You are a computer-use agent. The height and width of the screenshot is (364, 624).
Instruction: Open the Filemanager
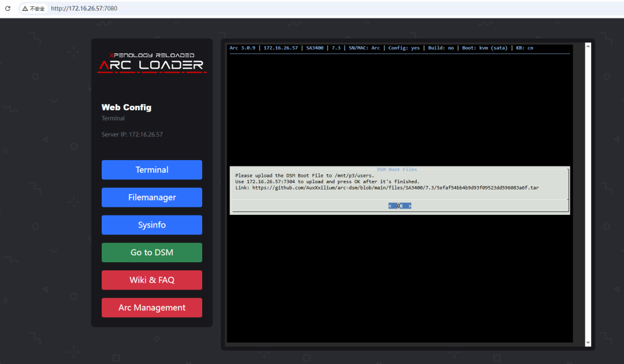tap(151, 198)
